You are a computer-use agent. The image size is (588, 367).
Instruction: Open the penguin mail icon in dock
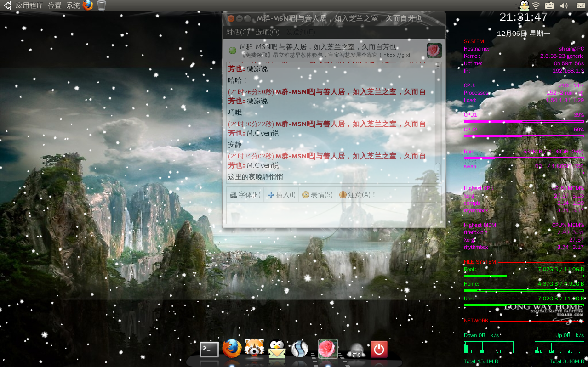277,349
